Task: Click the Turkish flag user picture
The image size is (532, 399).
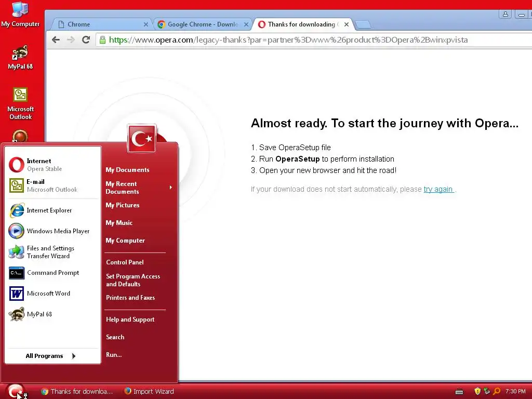Action: (x=142, y=138)
